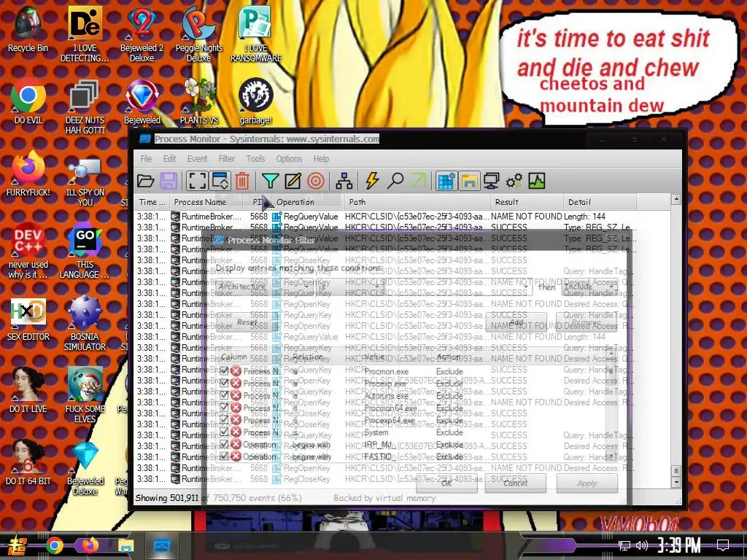Click the Operation column header

309,202
